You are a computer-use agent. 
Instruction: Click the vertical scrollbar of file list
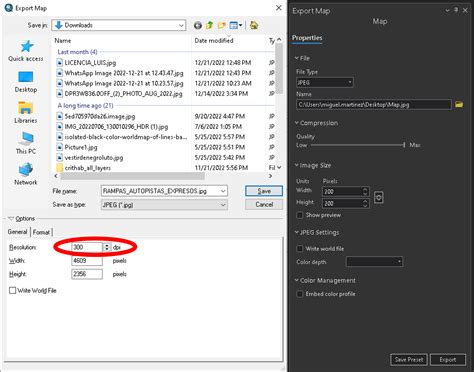click(279, 68)
